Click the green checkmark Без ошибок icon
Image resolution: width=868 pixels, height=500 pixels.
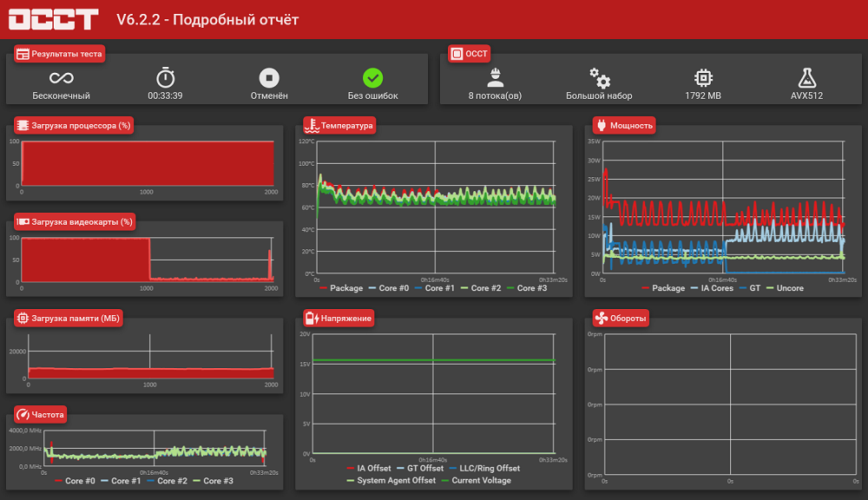point(372,78)
